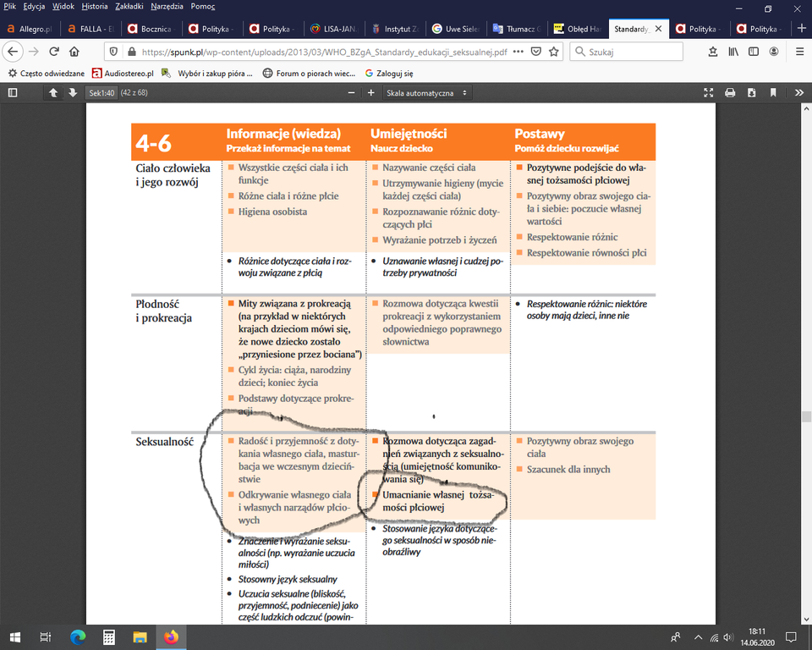Zoom out of the PDF document

coord(352,93)
